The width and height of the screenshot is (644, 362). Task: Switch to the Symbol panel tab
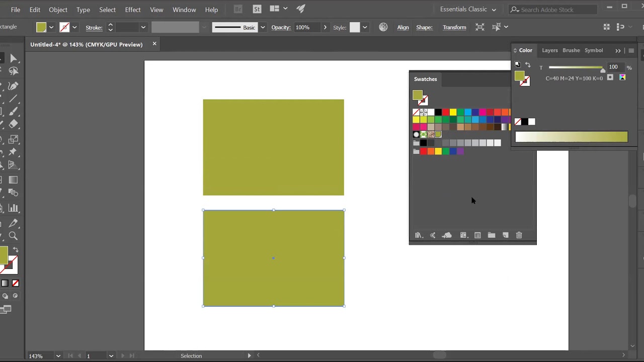(594, 50)
